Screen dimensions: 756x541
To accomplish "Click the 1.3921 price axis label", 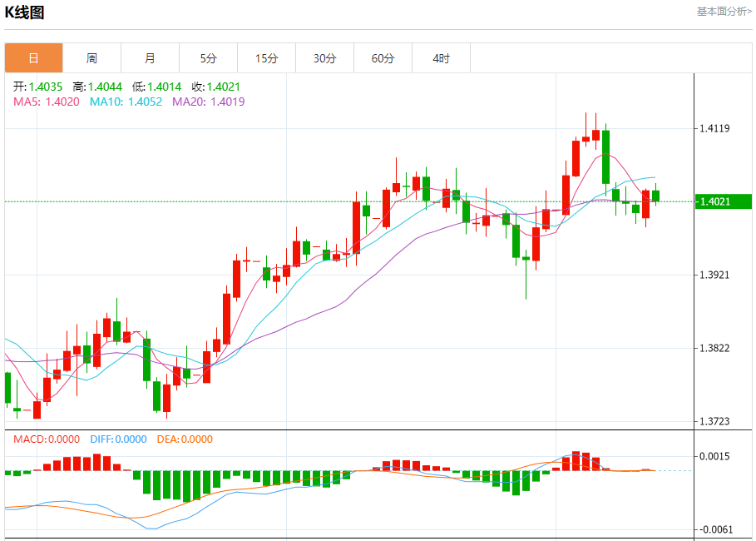I will (714, 275).
